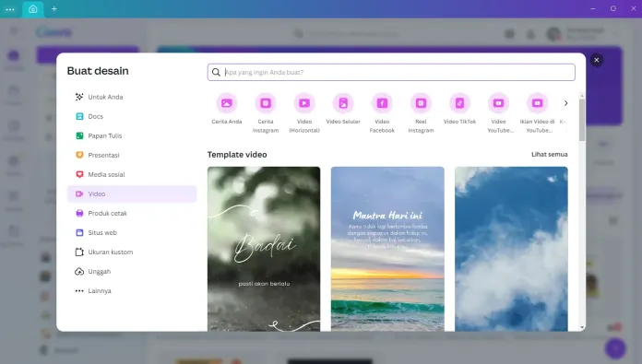Image resolution: width=642 pixels, height=364 pixels.
Task: Click the Buat desain title text
Action: [98, 71]
